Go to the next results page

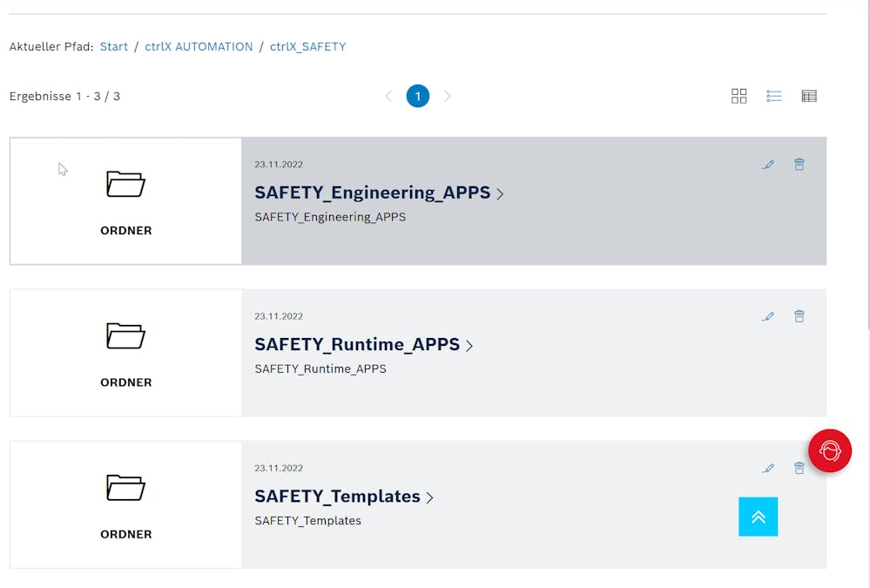pos(447,96)
